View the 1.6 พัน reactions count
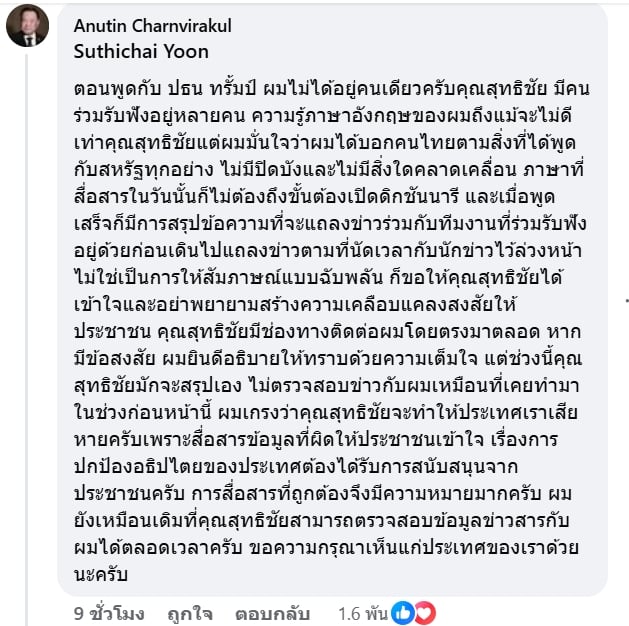 pyautogui.click(x=361, y=613)
